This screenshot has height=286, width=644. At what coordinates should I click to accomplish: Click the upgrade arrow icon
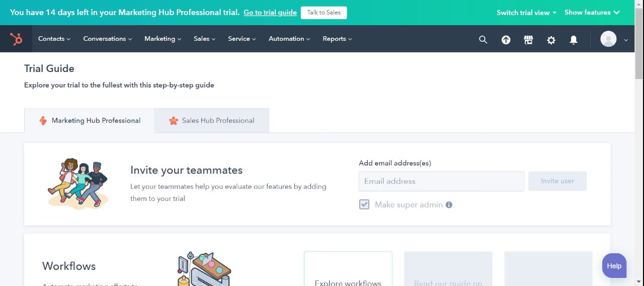[x=506, y=39]
